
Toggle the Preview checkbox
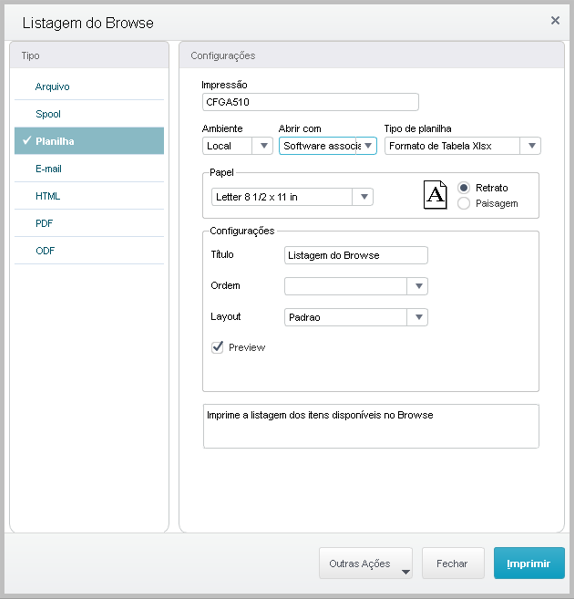pyautogui.click(x=217, y=347)
